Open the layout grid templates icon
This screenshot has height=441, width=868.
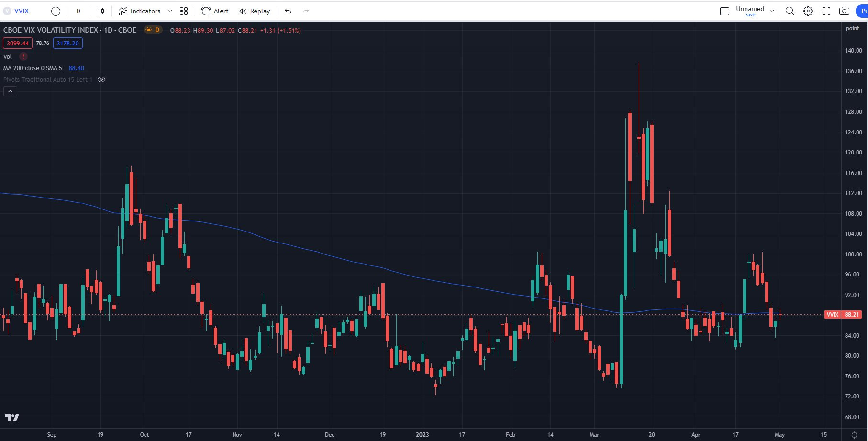click(x=184, y=11)
